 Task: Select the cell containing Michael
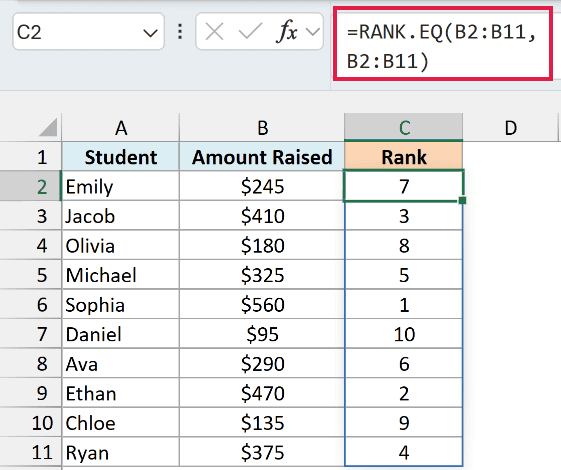click(121, 275)
